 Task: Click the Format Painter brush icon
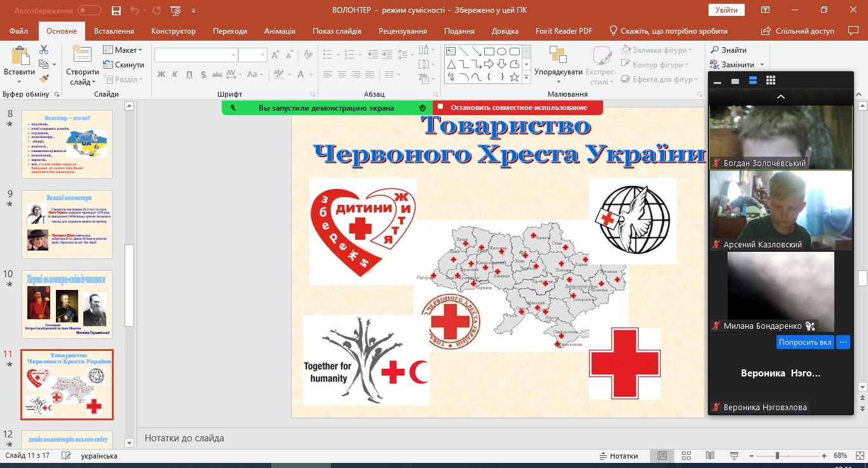[44, 79]
